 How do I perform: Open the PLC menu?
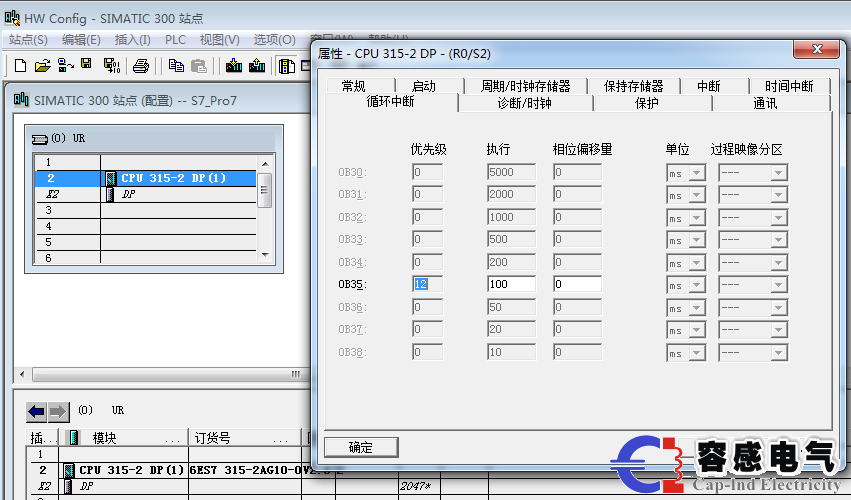point(175,40)
